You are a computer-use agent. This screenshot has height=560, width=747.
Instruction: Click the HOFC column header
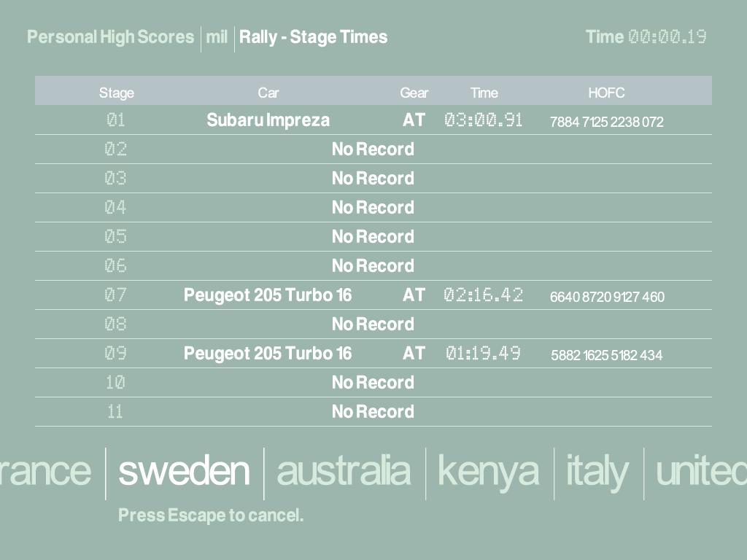[x=606, y=93]
